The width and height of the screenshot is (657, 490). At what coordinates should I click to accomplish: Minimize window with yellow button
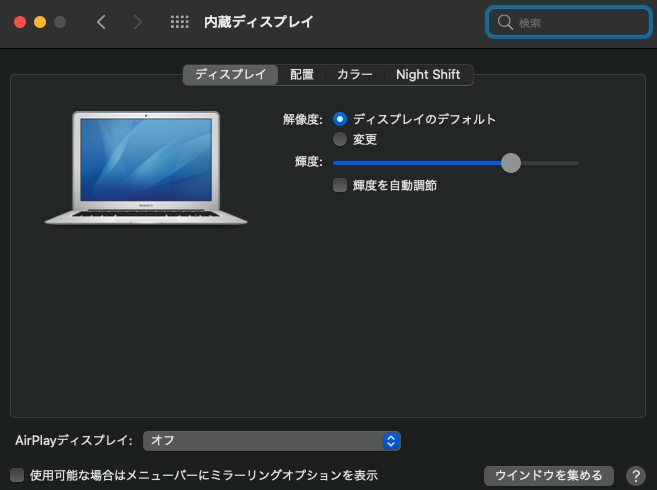click(40, 22)
